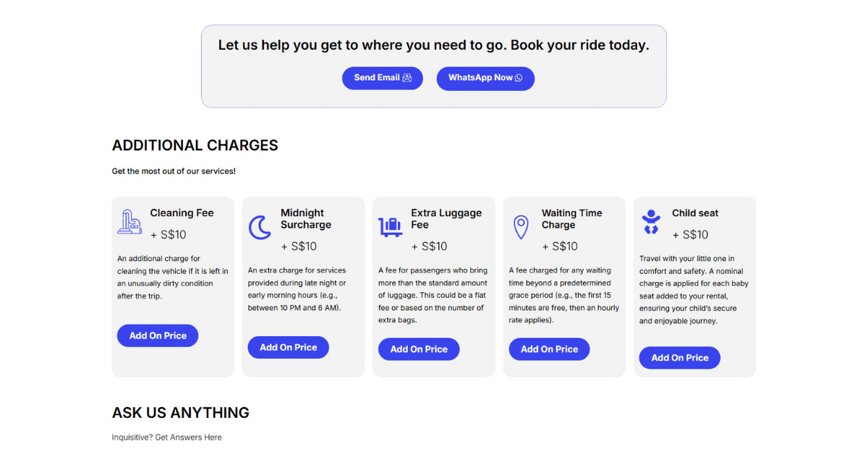Click the Waiting Time Charge heading

tap(571, 219)
